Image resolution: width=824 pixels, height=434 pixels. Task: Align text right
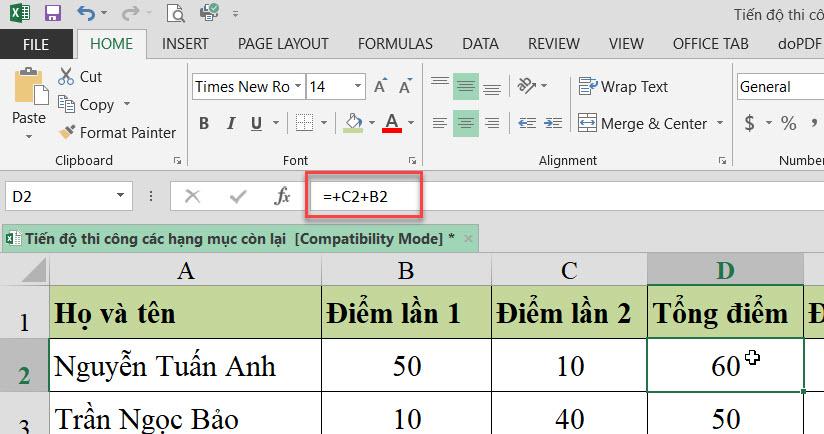[491, 123]
